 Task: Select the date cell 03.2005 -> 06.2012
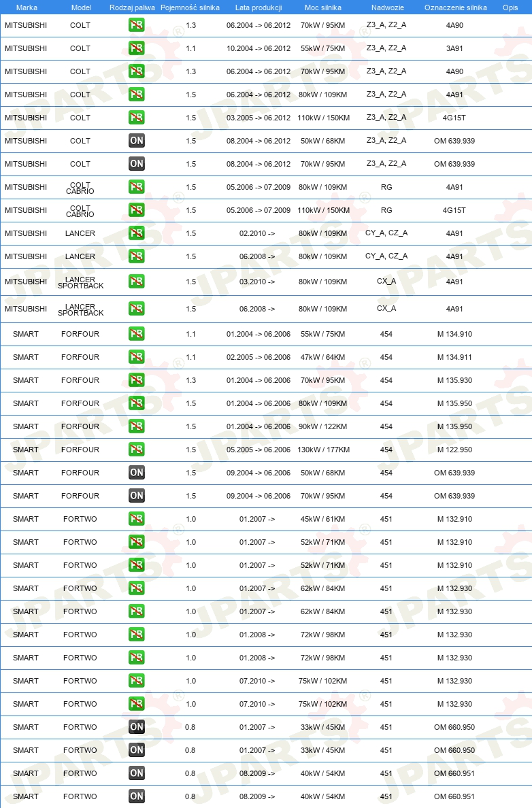click(259, 118)
